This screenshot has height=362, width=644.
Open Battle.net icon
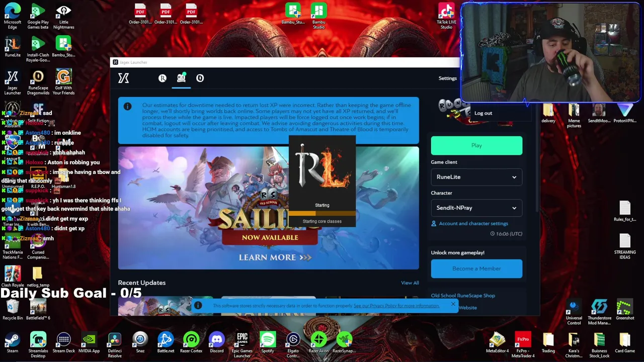(166, 343)
